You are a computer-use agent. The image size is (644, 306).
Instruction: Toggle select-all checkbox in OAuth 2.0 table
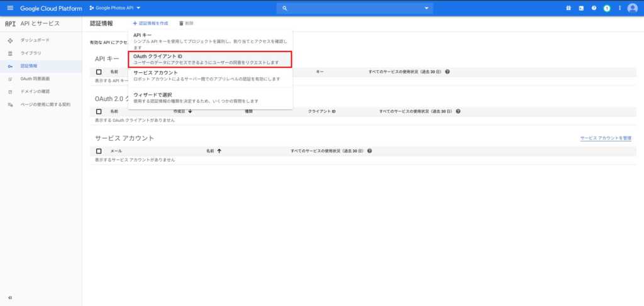[x=99, y=111]
